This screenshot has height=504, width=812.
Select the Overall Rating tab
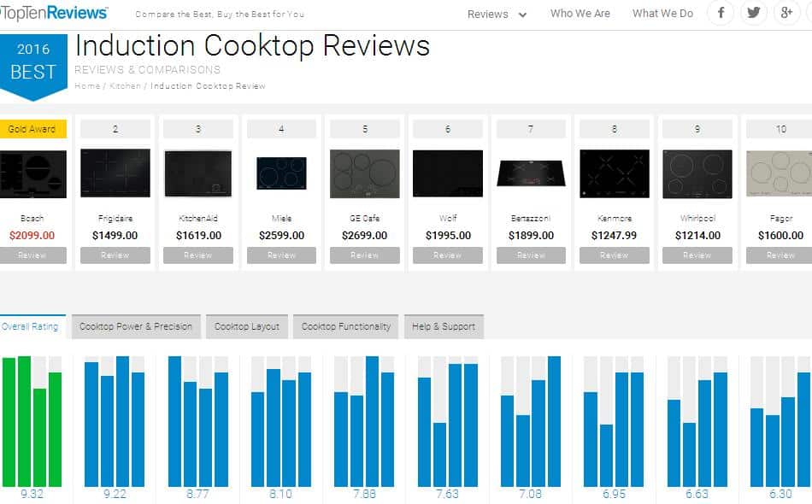[31, 326]
